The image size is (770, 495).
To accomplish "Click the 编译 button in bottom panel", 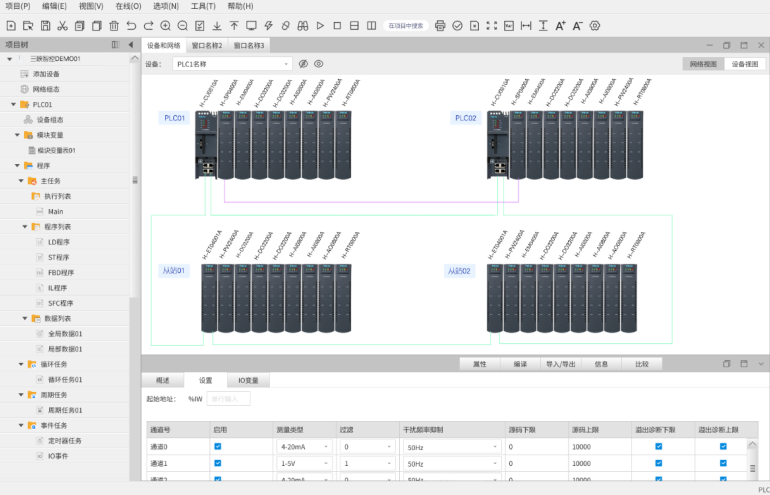I will coord(520,364).
